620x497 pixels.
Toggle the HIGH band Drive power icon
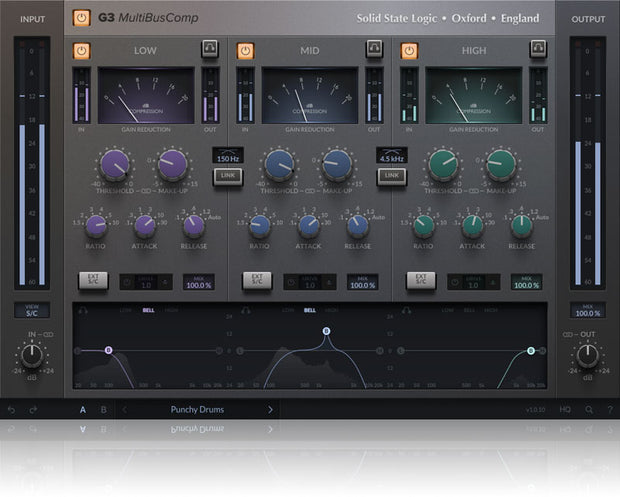coord(455,282)
